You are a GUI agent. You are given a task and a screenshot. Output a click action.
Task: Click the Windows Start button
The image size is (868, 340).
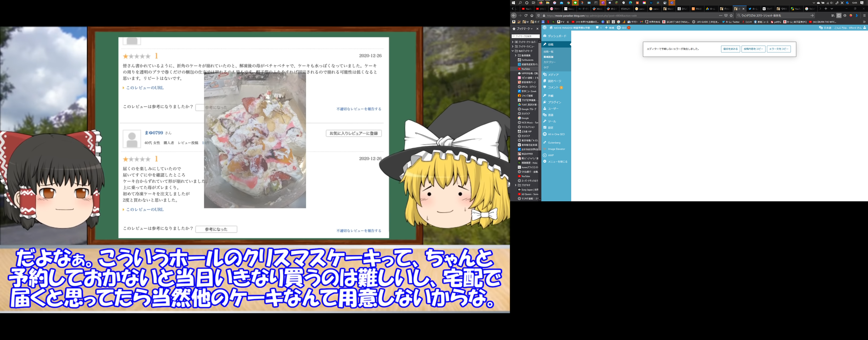click(513, 3)
